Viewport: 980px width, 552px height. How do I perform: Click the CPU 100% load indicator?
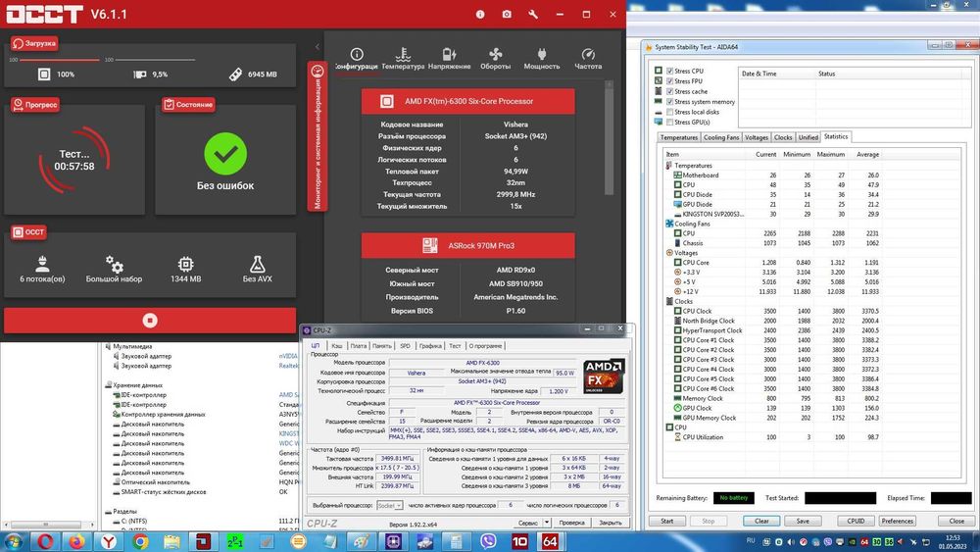[x=56, y=75]
